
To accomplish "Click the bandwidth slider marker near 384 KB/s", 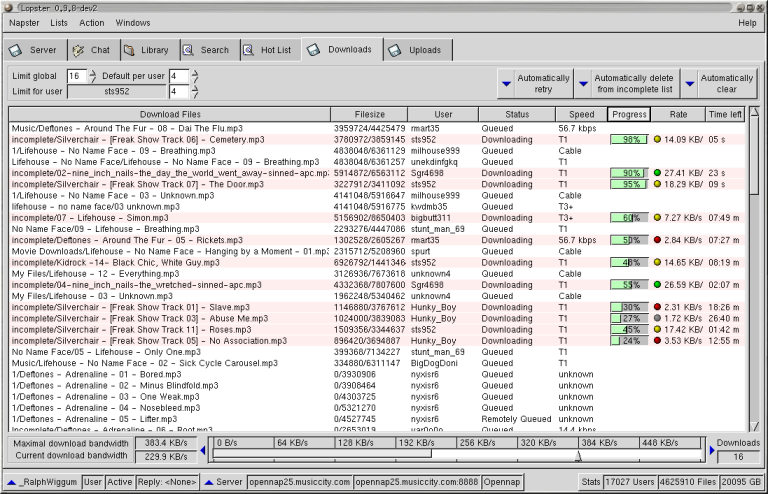I will coord(578,456).
